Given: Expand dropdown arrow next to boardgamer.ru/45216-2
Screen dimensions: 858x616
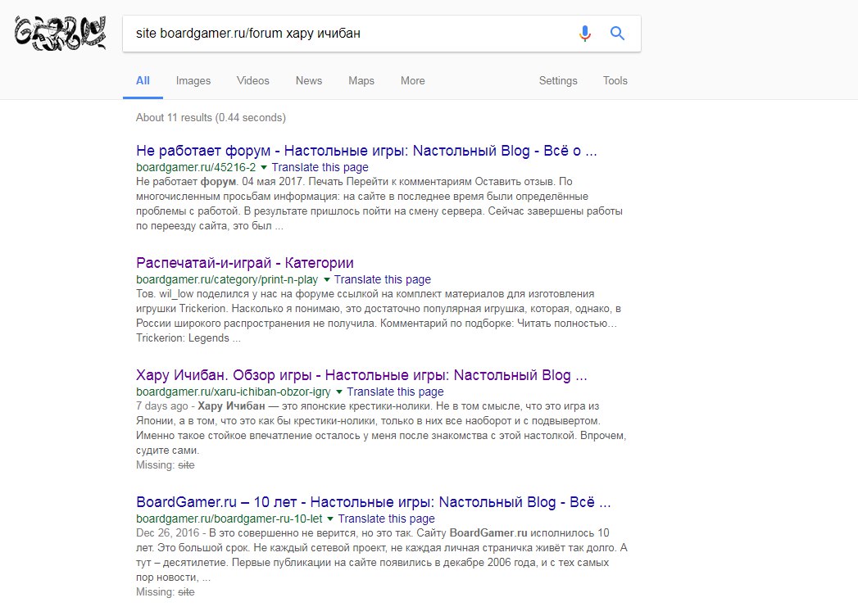Looking at the screenshot, I should click(x=264, y=167).
